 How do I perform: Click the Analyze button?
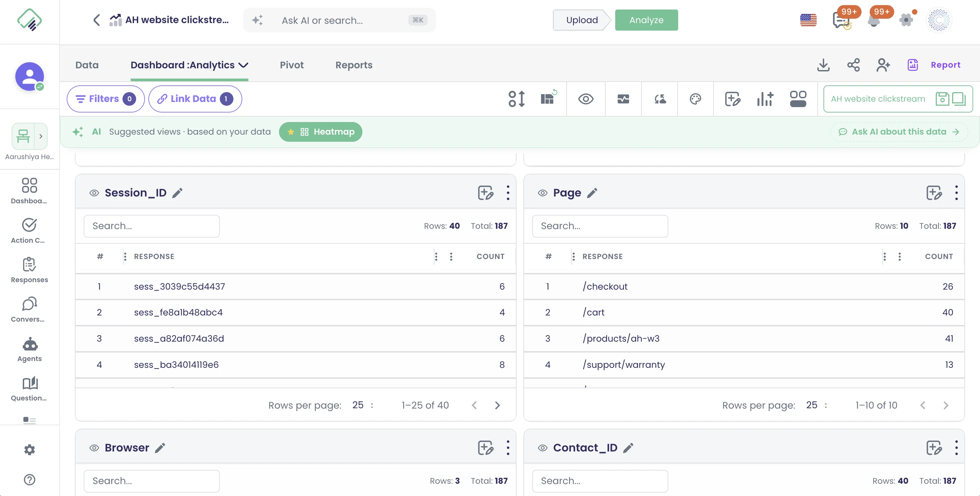647,20
